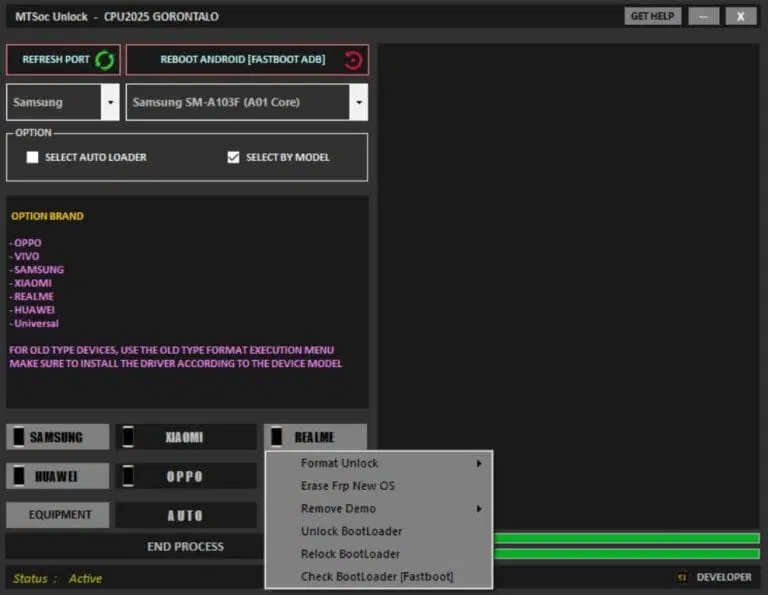Click the END PROCESS button
The image size is (768, 595).
click(185, 546)
